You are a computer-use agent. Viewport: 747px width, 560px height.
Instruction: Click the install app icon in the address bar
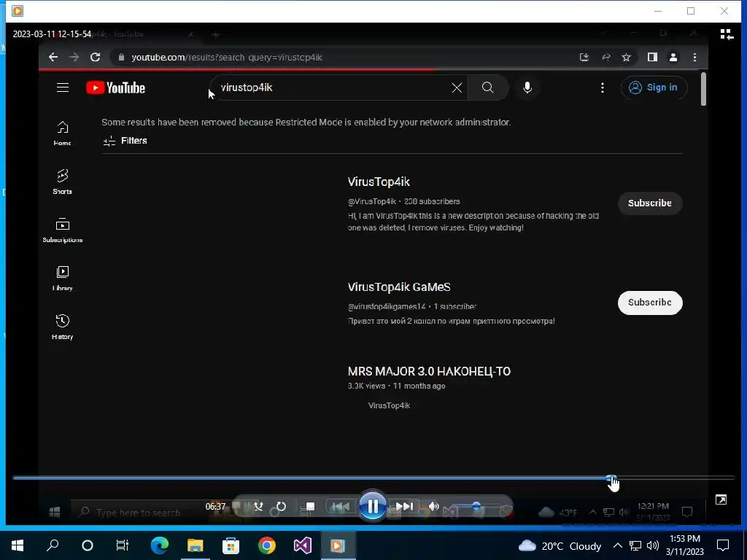click(584, 57)
